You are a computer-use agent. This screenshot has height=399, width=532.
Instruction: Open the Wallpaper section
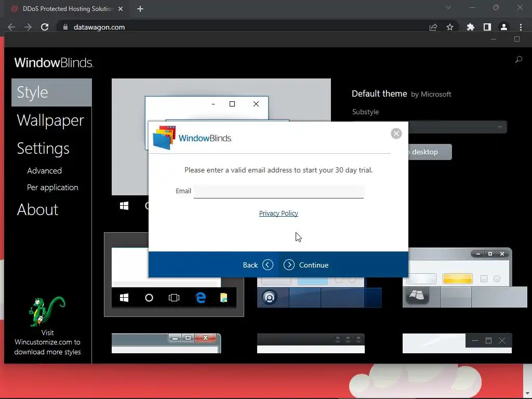[50, 120]
